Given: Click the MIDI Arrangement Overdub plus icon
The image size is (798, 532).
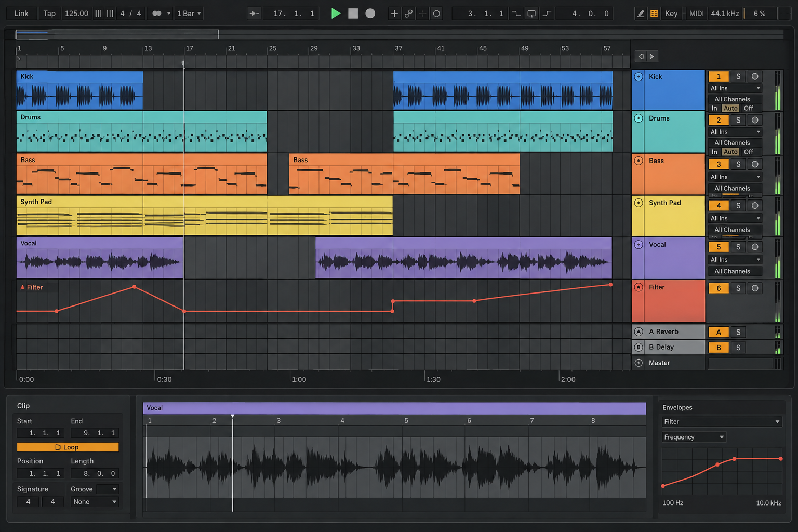Looking at the screenshot, I should pos(394,14).
